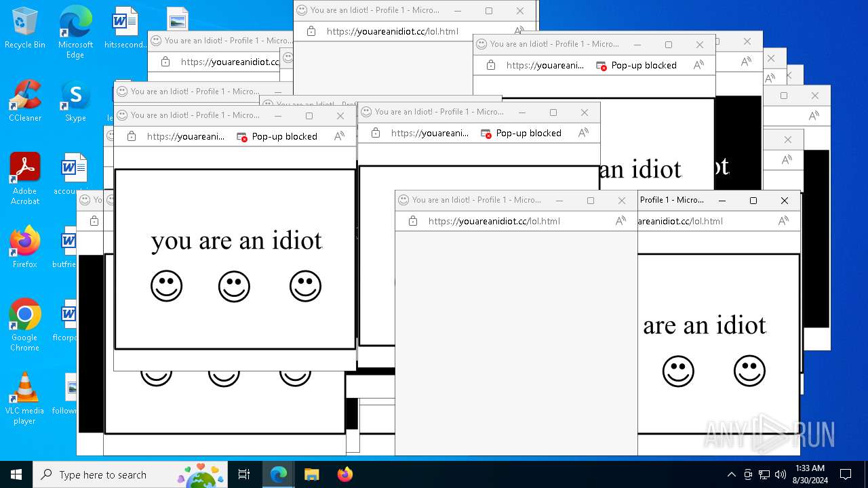868x488 pixels.
Task: Click Pop-up blocked in window with empty bordered page
Action: (x=521, y=133)
